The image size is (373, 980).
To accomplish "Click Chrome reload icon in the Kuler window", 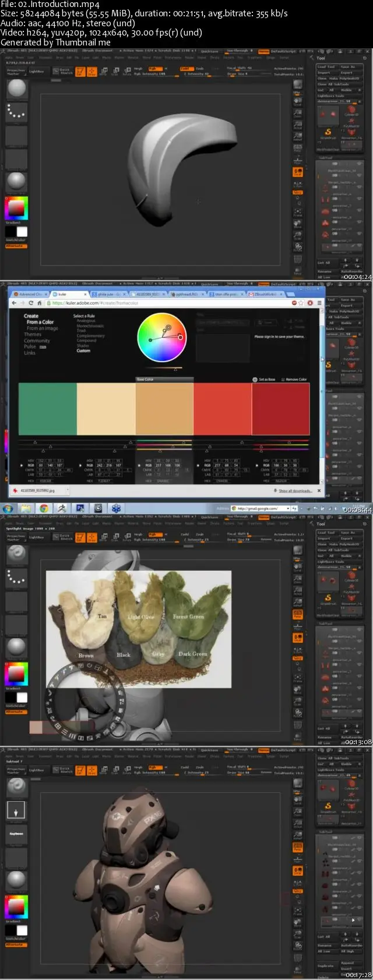I will [31, 303].
